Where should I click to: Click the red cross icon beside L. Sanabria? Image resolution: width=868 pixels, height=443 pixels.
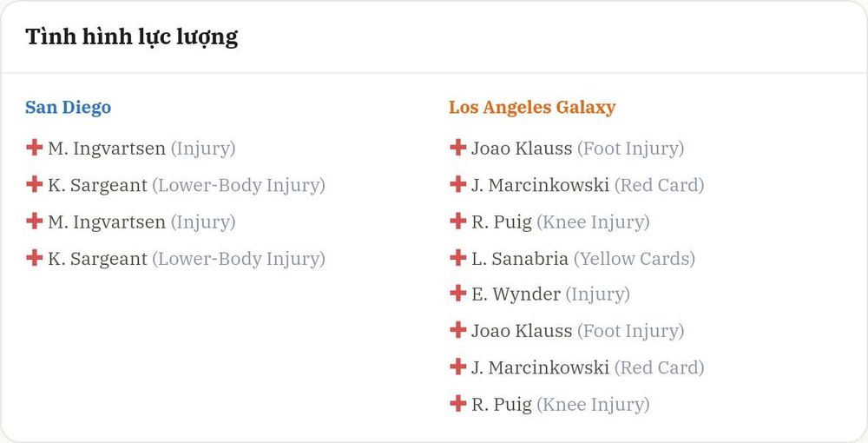457,257
